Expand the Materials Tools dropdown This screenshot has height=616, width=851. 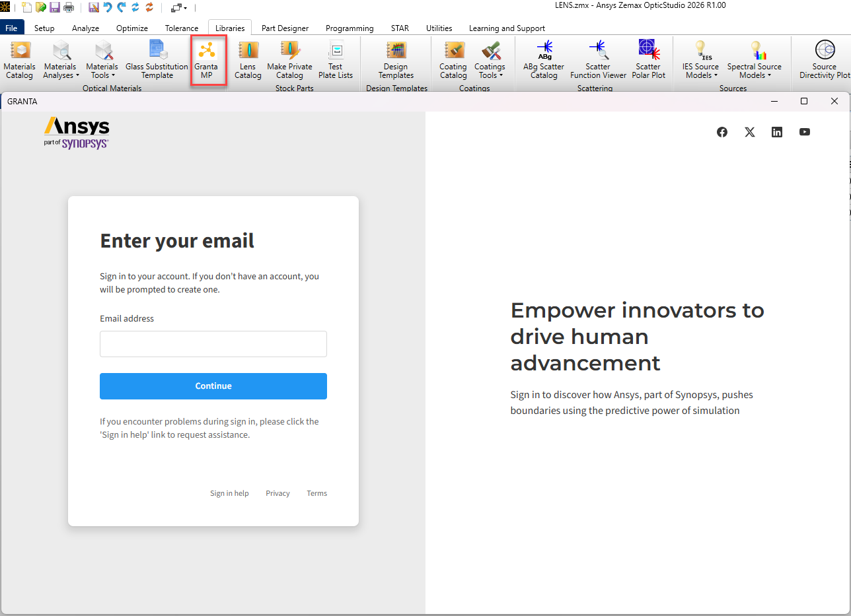[x=102, y=60]
